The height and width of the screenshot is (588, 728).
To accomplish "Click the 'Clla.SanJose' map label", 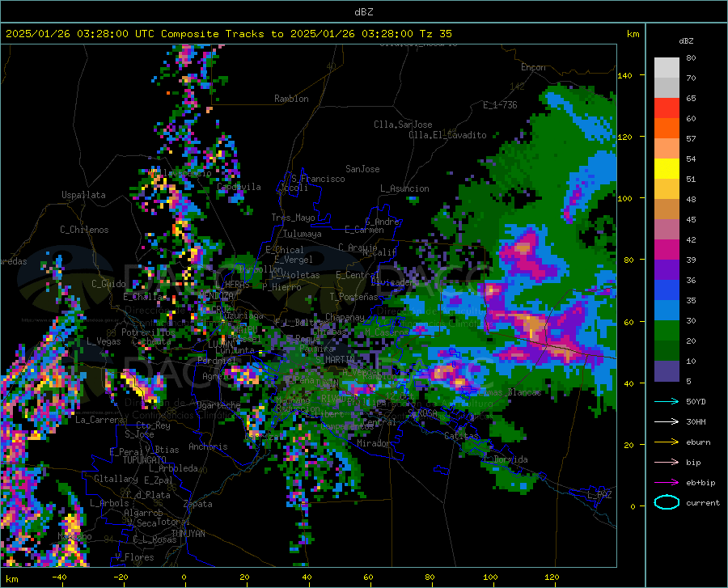I will tap(403, 125).
